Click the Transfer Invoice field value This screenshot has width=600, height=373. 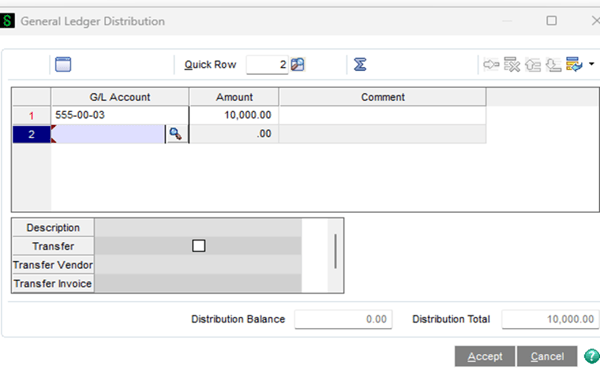pos(198,283)
